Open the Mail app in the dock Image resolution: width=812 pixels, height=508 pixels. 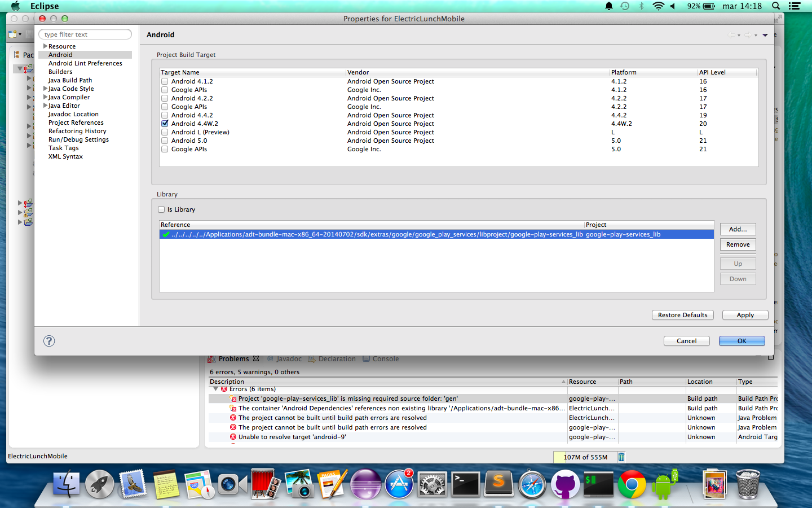(x=133, y=484)
